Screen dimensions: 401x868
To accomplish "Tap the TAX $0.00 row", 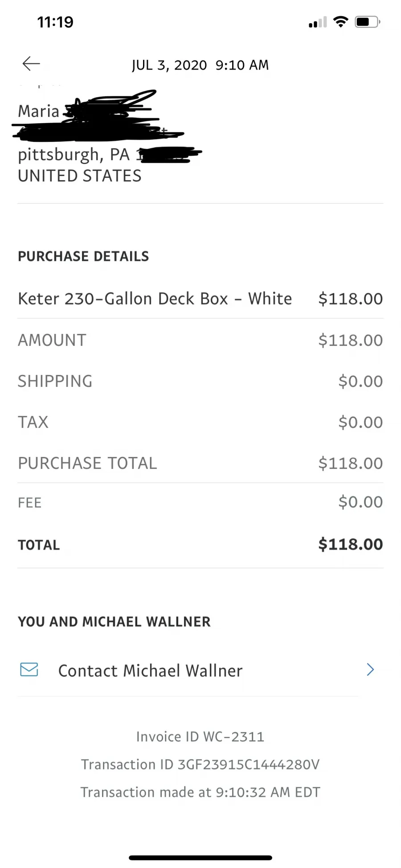I will pos(200,422).
